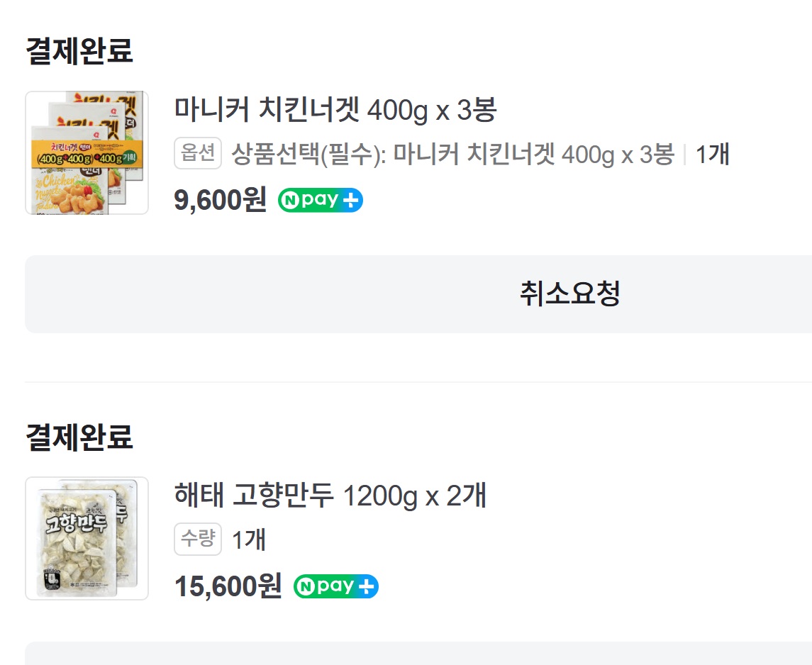Click the 9,600원 price text
Image resolution: width=812 pixels, height=665 pixels.
(220, 201)
